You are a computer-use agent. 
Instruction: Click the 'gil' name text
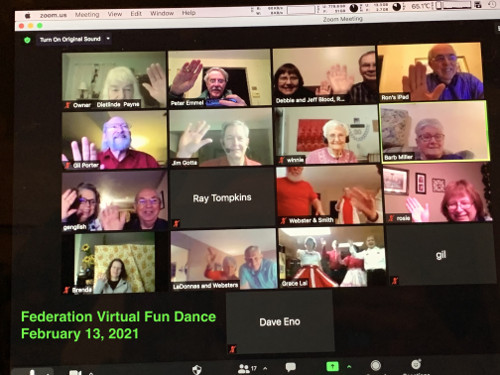tap(441, 255)
